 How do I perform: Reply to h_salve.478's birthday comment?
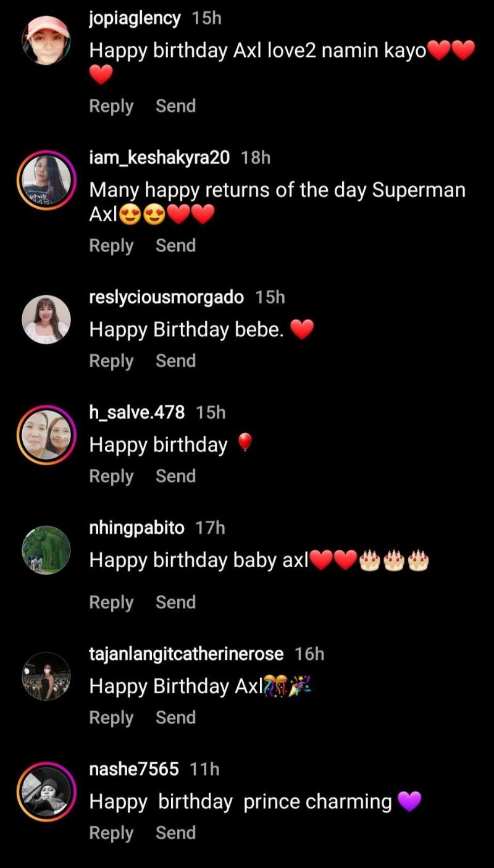click(111, 476)
